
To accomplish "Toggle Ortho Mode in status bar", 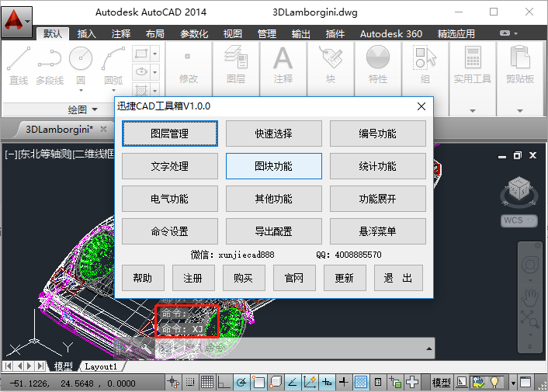I will click(x=224, y=383).
